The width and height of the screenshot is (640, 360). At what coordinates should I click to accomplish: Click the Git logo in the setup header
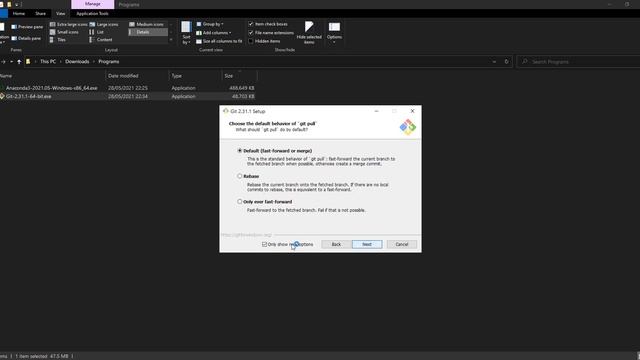click(407, 127)
